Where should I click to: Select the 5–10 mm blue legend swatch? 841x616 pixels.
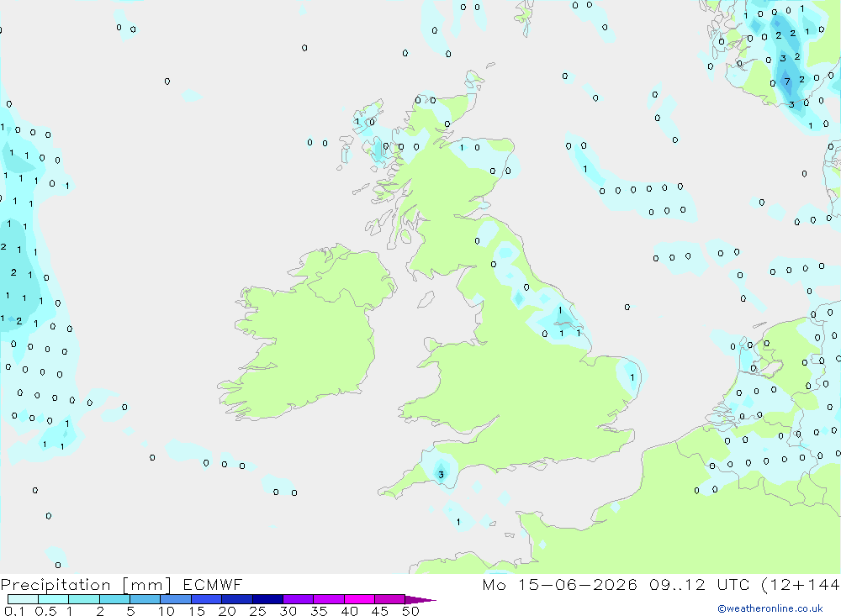click(x=145, y=599)
